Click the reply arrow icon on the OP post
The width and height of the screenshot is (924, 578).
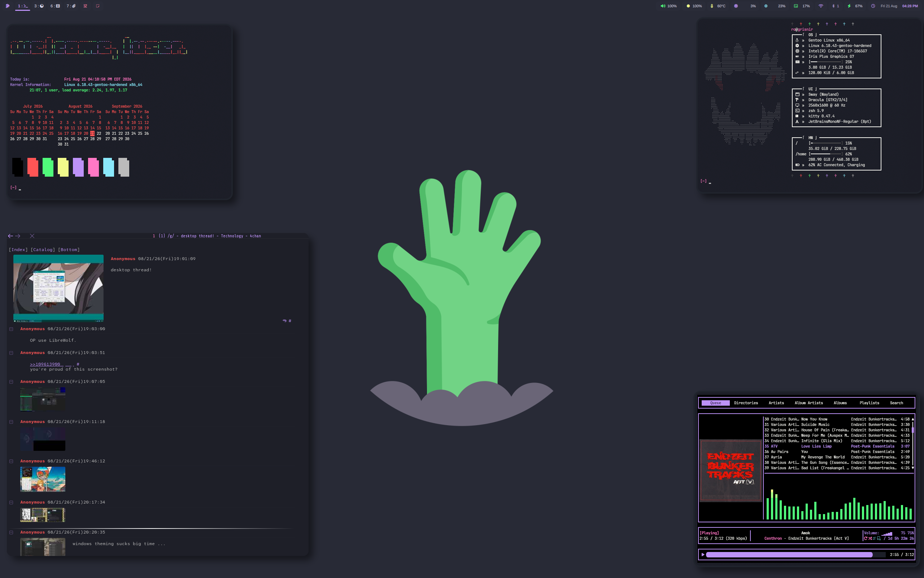[284, 321]
